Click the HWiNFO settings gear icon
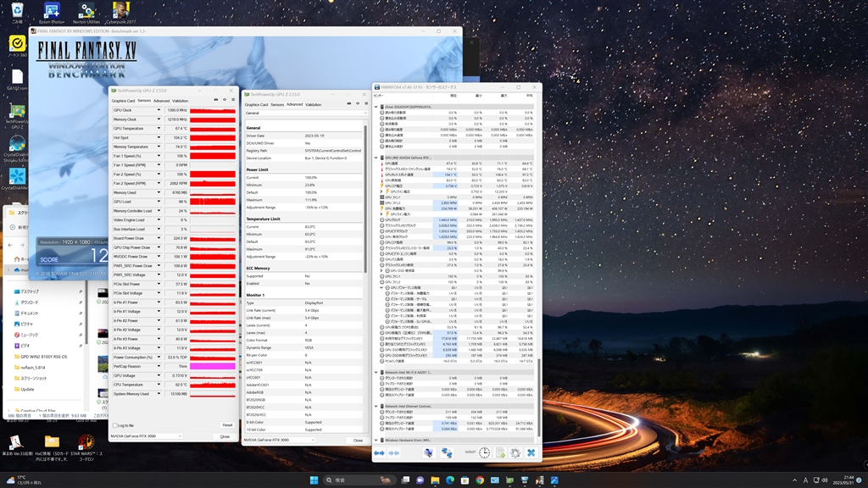The height and width of the screenshot is (488, 868). click(515, 453)
